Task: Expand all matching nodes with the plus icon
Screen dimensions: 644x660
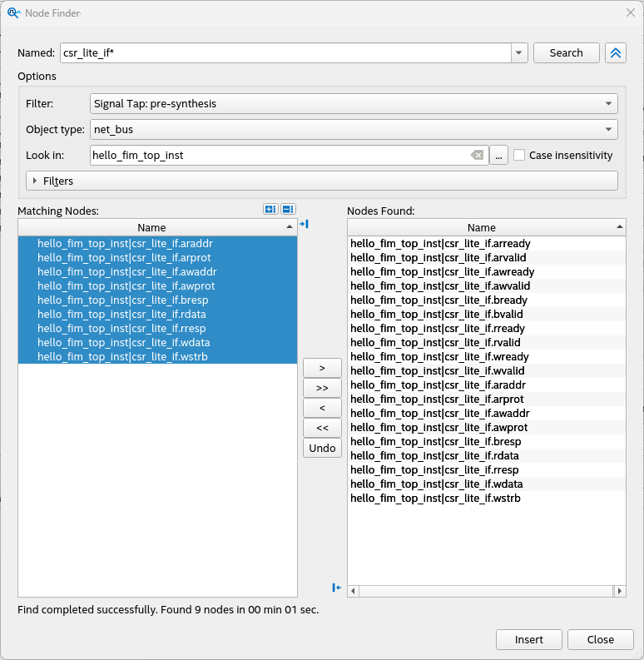Action: tap(270, 209)
